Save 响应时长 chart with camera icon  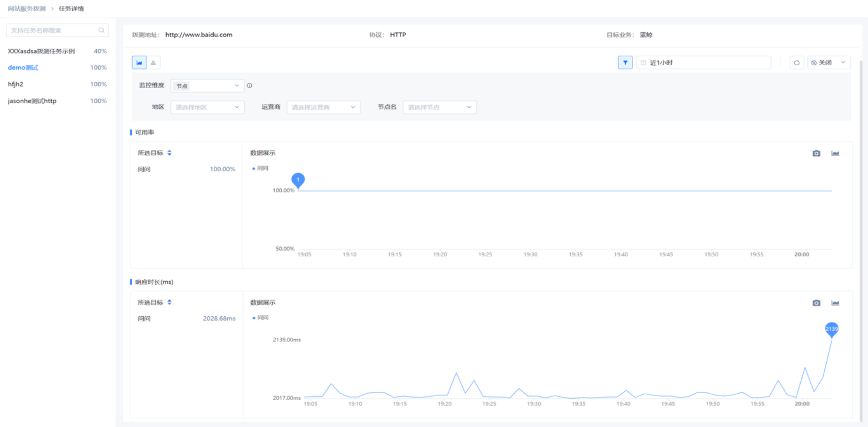[816, 303]
